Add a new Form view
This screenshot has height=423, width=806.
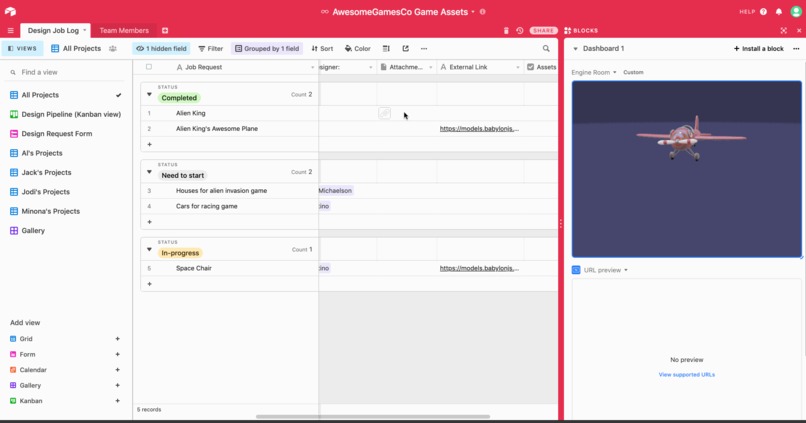coord(117,354)
